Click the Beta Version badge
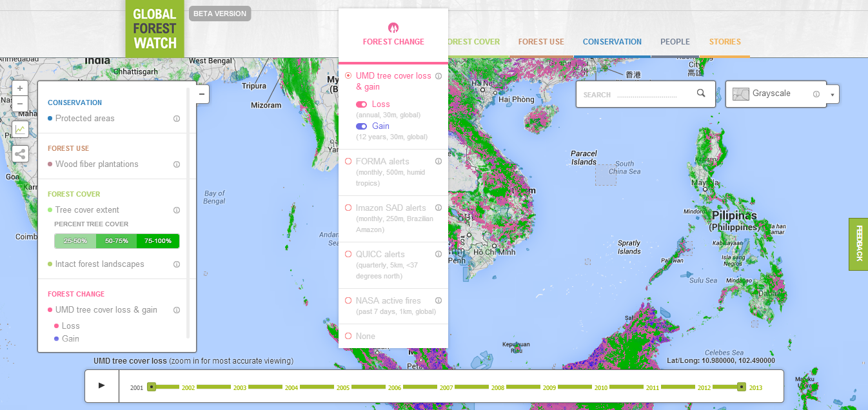 coord(220,14)
